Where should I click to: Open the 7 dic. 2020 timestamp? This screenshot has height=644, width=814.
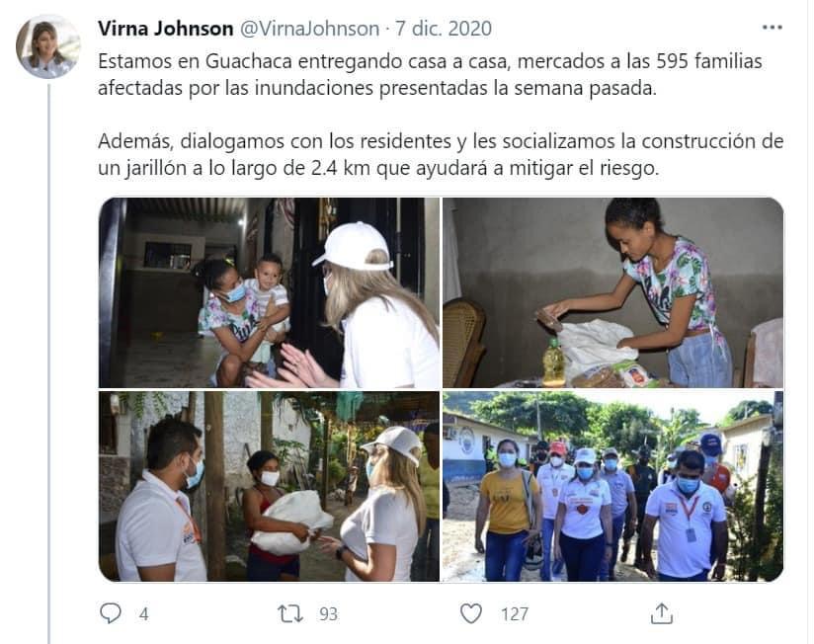click(444, 29)
